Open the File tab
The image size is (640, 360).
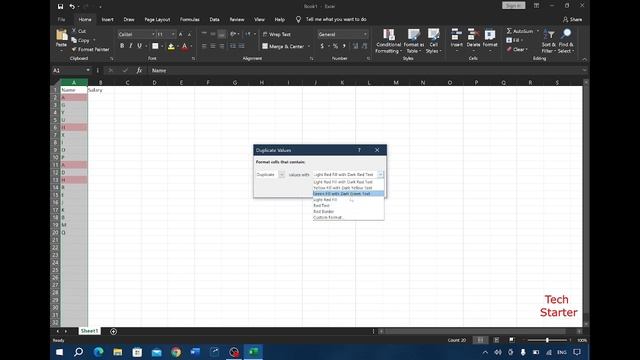tap(61, 19)
